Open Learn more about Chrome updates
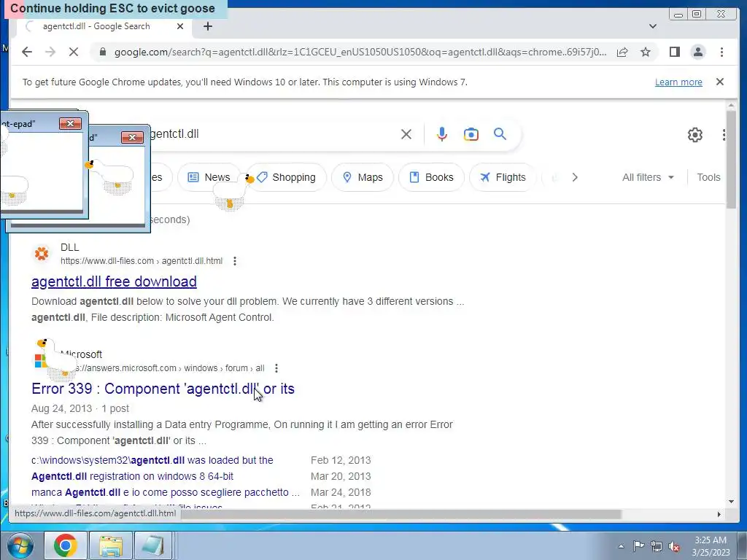 pos(678,82)
